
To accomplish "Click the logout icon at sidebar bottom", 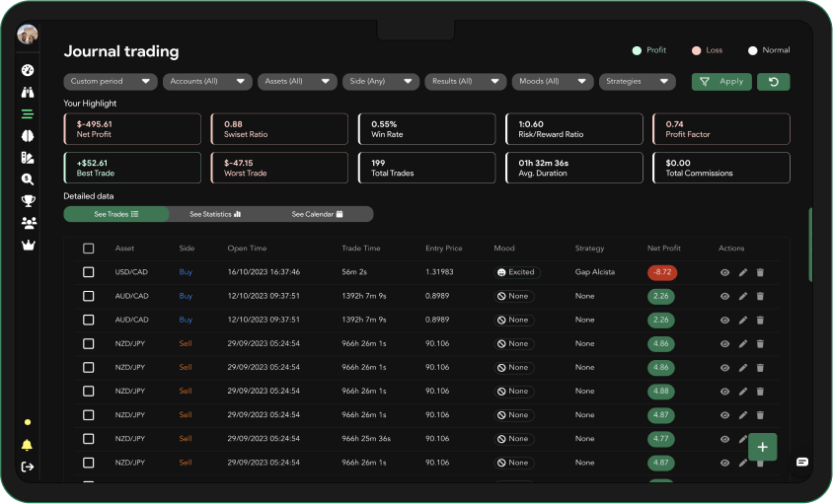I will click(x=27, y=467).
